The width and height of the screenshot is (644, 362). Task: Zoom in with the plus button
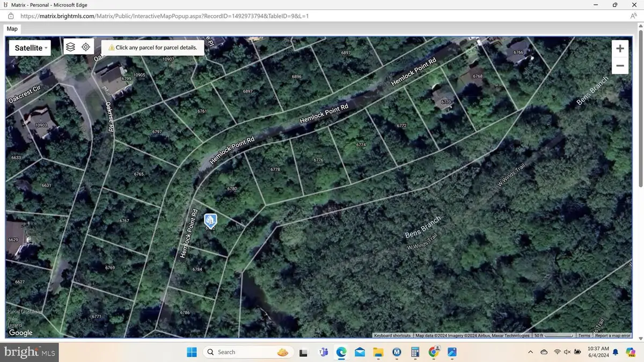(x=620, y=49)
